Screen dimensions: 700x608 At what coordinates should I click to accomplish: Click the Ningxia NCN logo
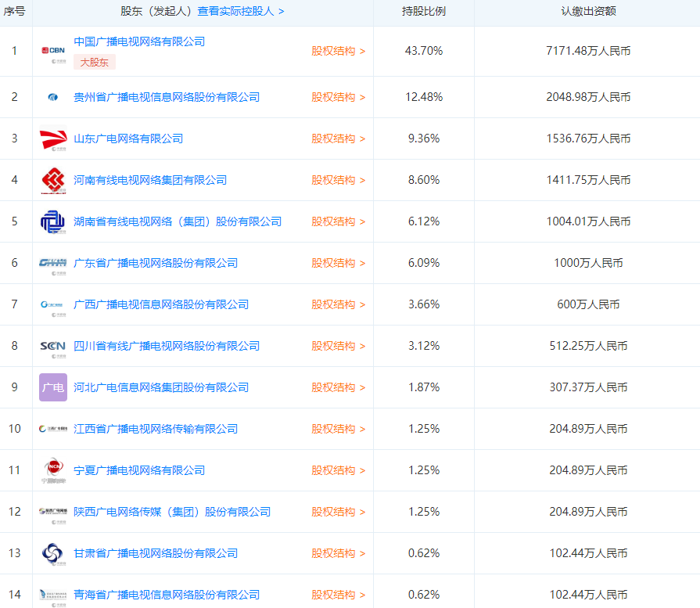click(53, 470)
